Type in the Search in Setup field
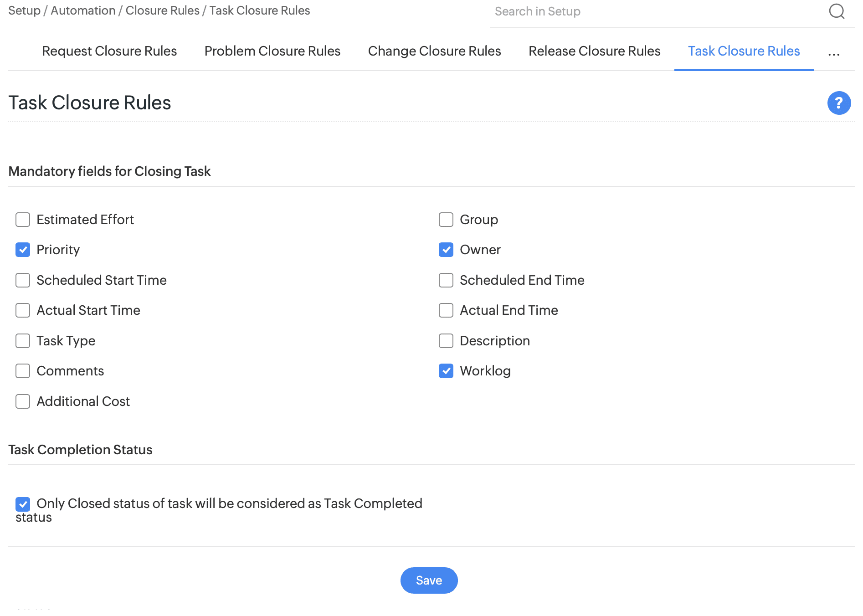The height and width of the screenshot is (616, 863). (656, 12)
